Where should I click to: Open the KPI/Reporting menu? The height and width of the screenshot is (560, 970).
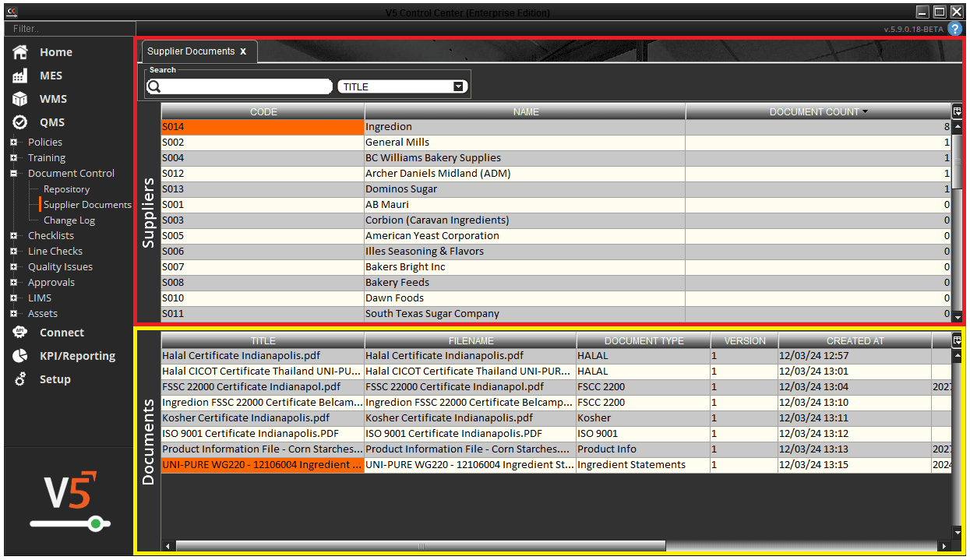(x=77, y=356)
